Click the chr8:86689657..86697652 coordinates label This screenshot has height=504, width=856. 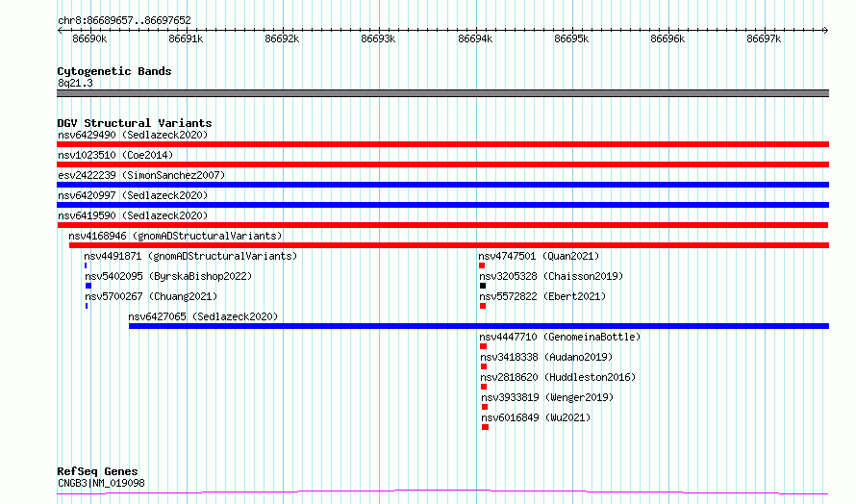click(x=124, y=21)
